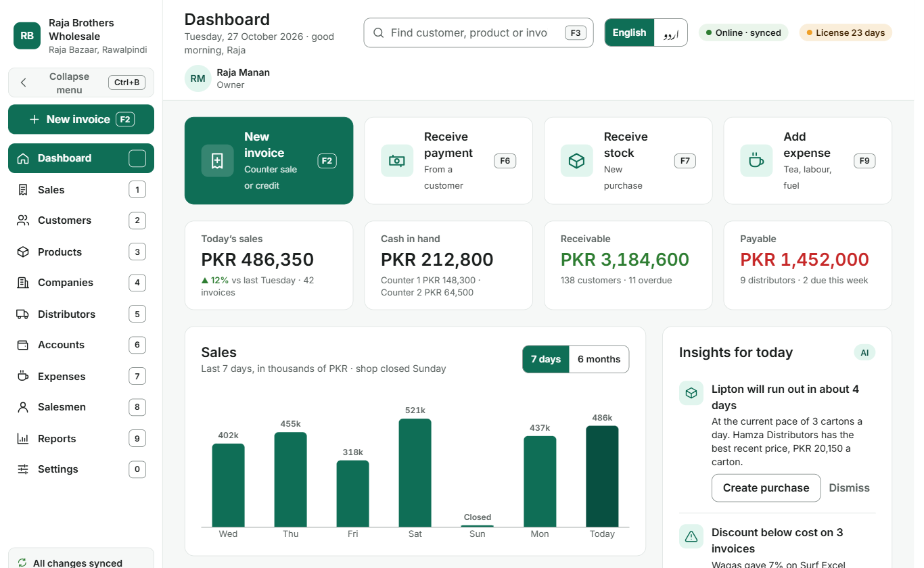The height and width of the screenshot is (568, 924).
Task: Click the Receive stock box icon
Action: 577,161
